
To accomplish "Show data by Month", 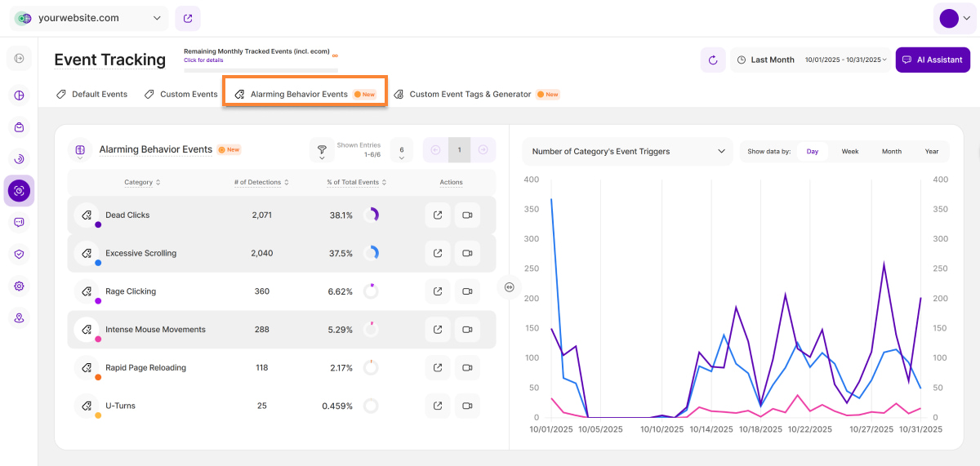I will 892,151.
